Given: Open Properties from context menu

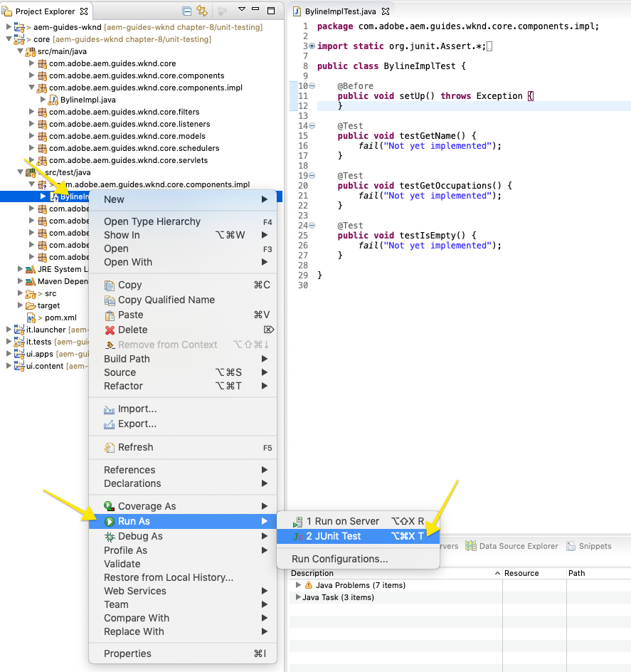Looking at the screenshot, I should click(183, 653).
